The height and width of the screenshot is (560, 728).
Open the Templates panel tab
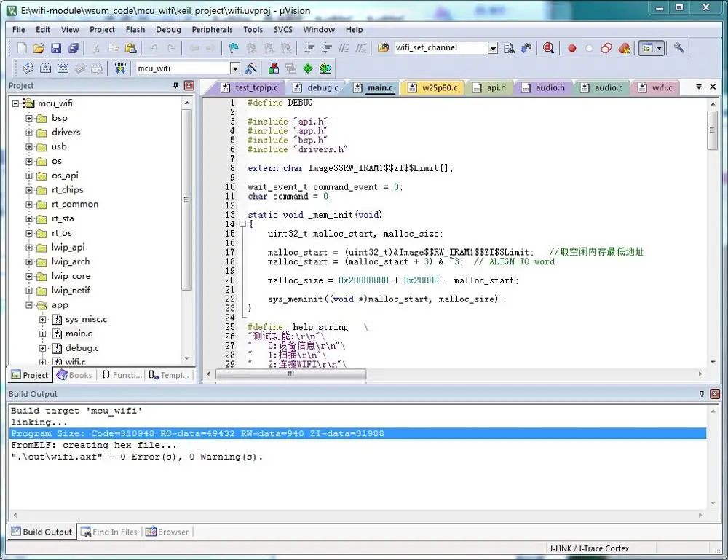pos(169,375)
